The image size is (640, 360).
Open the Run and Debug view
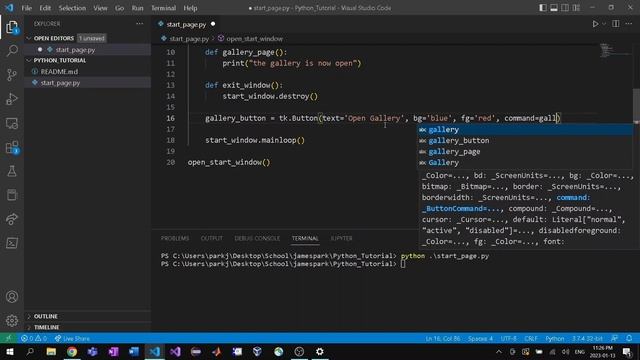coord(12,99)
